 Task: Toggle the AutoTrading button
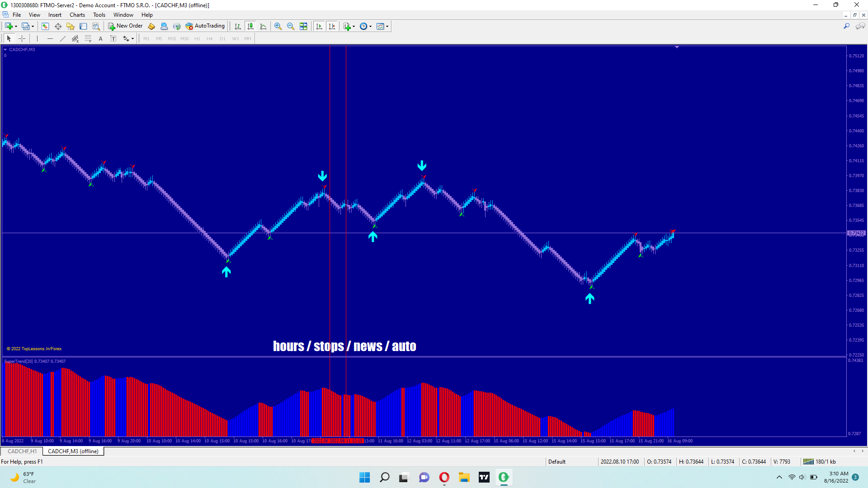(x=205, y=26)
